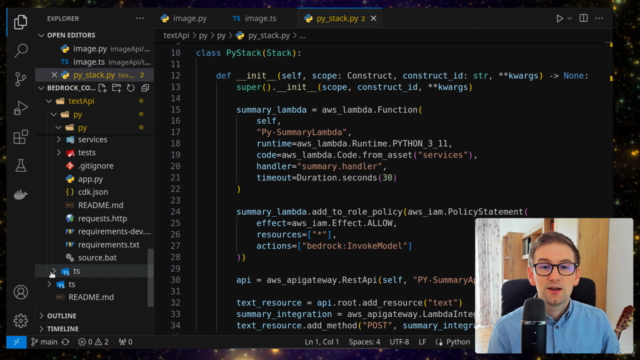This screenshot has width=640, height=360.
Task: Click line number 24 in gutter
Action: click(176, 212)
